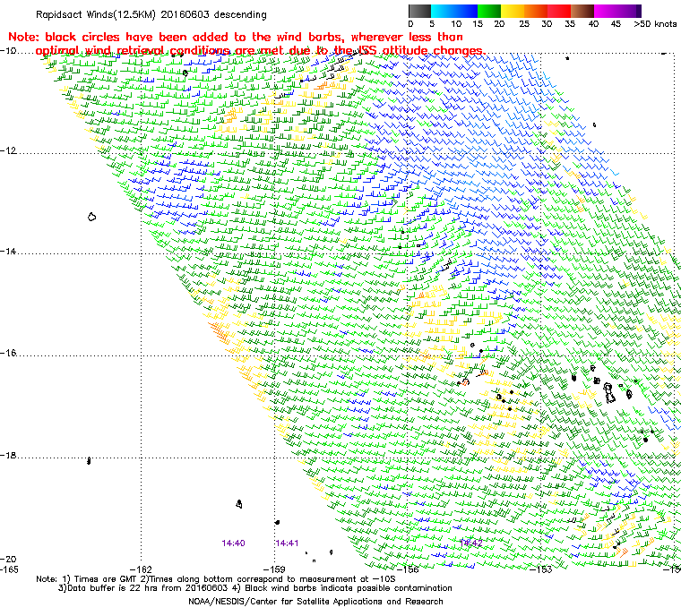Click the -156 longitude axis label
This screenshot has width=681, height=616.
408,569
